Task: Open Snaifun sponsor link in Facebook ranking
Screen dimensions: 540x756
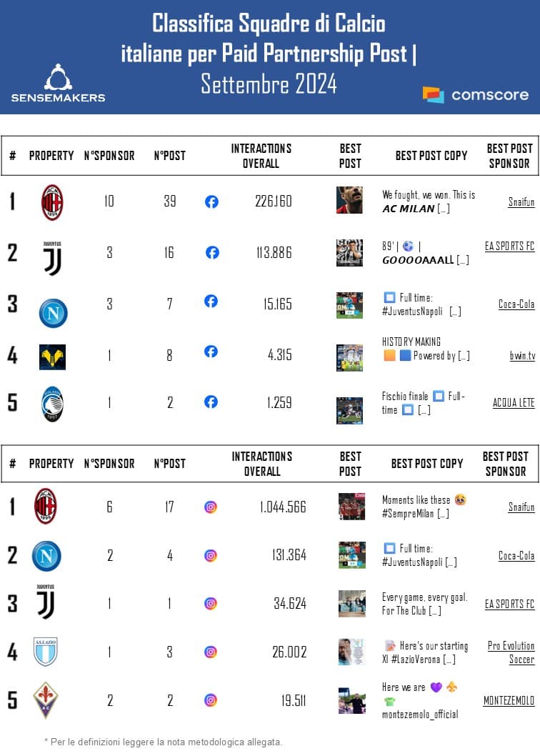Action: (521, 202)
